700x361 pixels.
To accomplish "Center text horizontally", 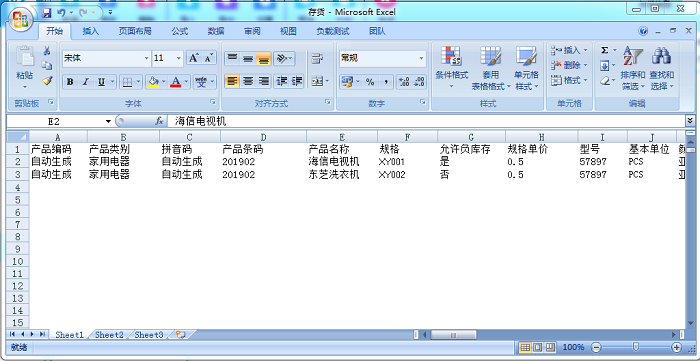I will click(x=248, y=81).
